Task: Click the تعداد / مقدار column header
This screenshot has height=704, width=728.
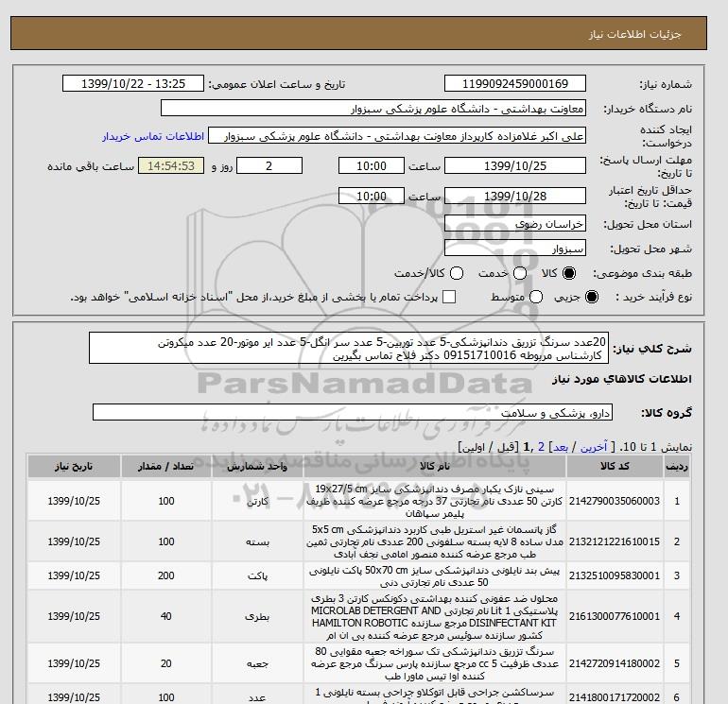Action: pos(166,467)
